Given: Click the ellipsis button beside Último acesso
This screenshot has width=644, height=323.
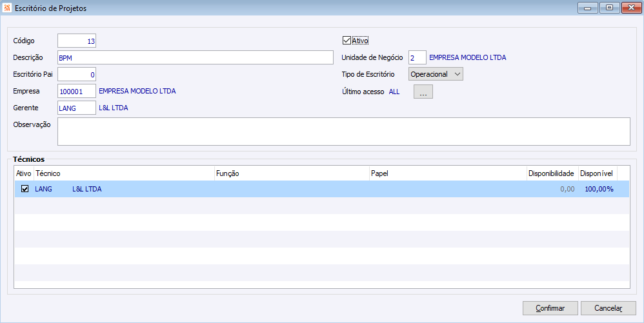Looking at the screenshot, I should [x=423, y=92].
